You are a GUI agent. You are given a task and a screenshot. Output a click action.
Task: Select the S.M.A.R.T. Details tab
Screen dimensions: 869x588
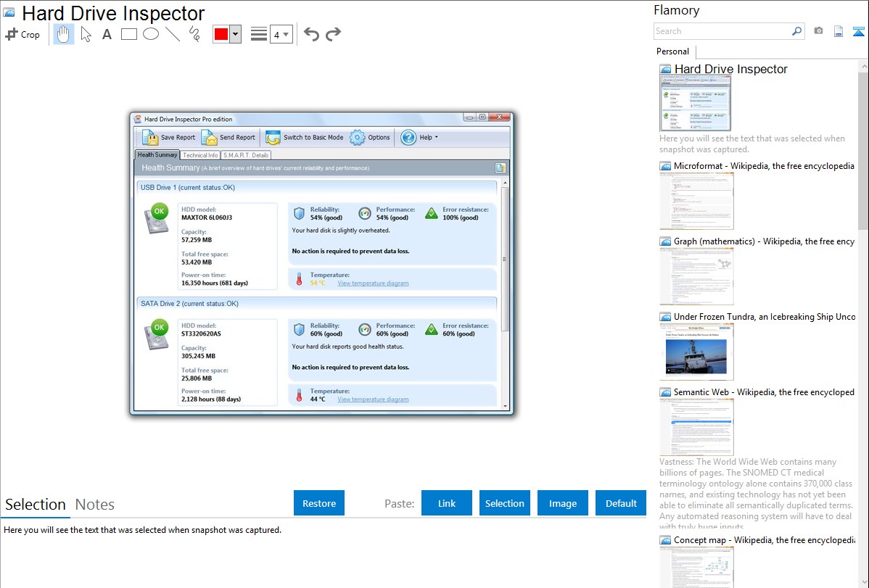tap(245, 155)
